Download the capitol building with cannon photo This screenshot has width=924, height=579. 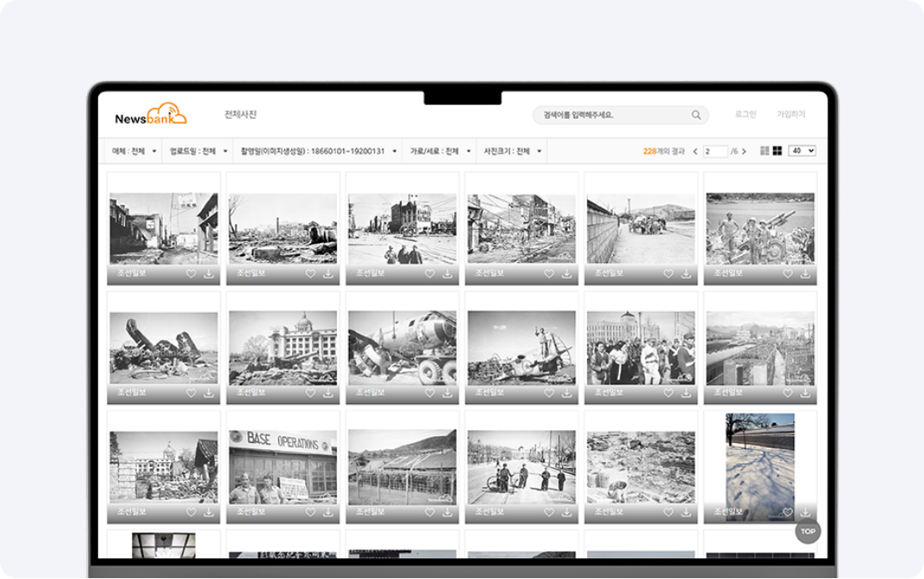328,393
